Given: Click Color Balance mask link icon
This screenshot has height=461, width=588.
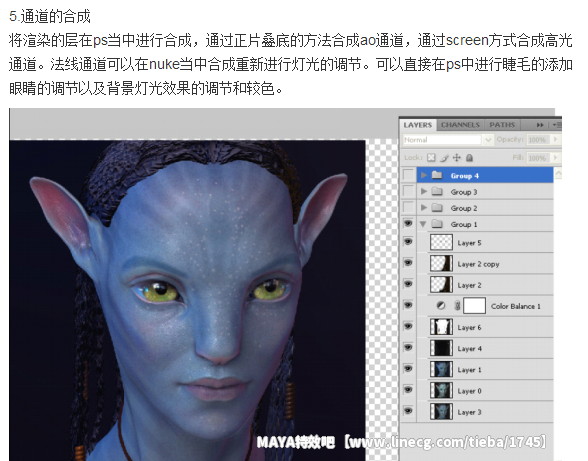Looking at the screenshot, I should pos(457,306).
